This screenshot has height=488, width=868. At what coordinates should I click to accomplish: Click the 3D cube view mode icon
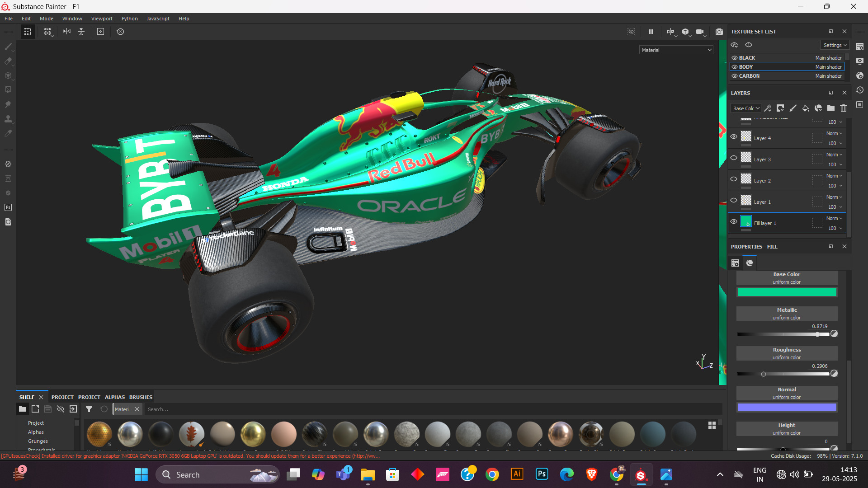click(686, 32)
